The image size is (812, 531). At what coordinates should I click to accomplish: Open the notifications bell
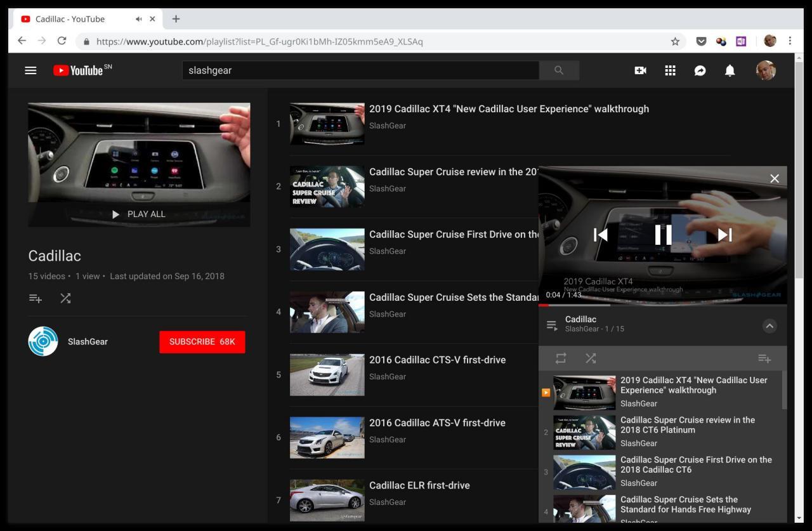[730, 70]
